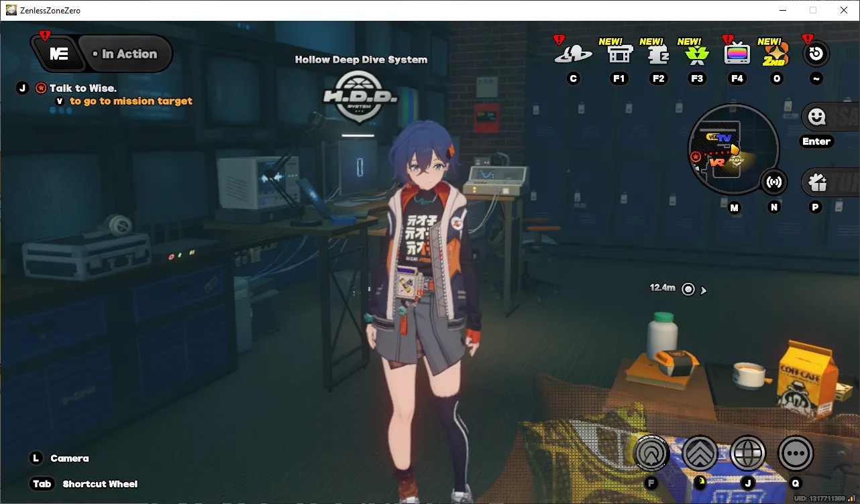Viewport: 860px width, 504px height.
Task: Open the orange 2ND event icon
Action: (x=777, y=55)
